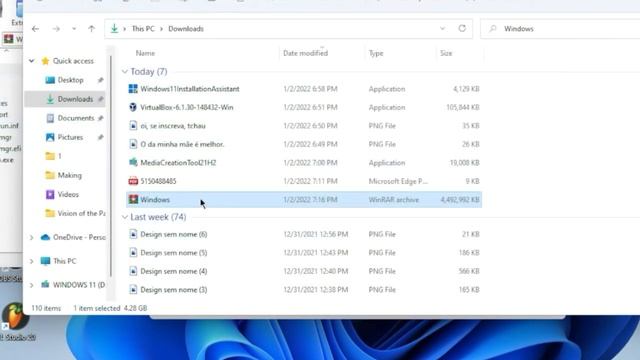The image size is (640, 360).
Task: Click the Windows WinRAR archive icon
Action: click(x=133, y=199)
